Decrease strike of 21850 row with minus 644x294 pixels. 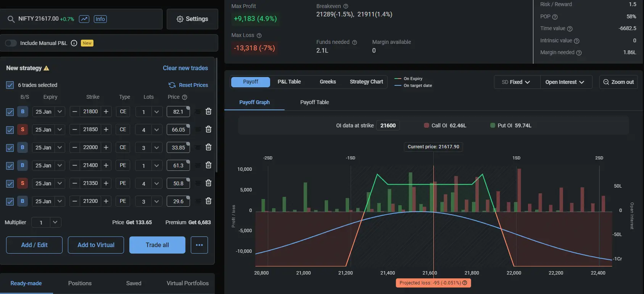pyautogui.click(x=75, y=130)
